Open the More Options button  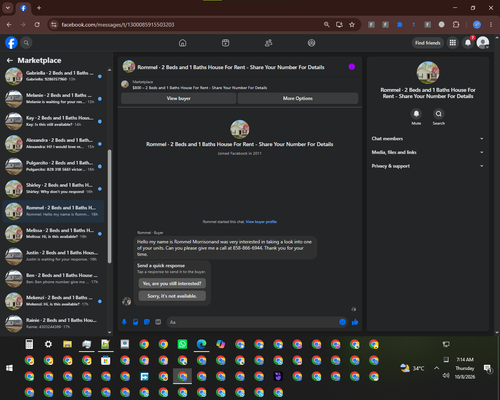[298, 98]
